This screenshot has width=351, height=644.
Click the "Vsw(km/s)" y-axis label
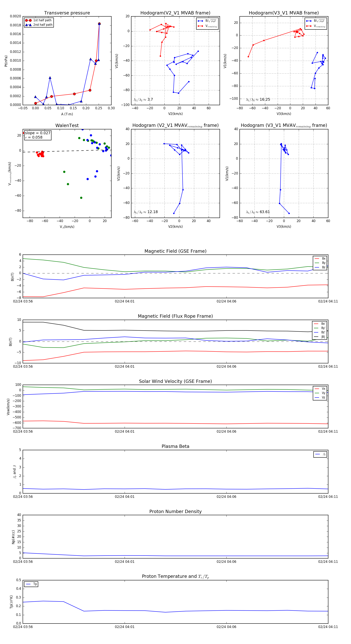click(x=8, y=407)
